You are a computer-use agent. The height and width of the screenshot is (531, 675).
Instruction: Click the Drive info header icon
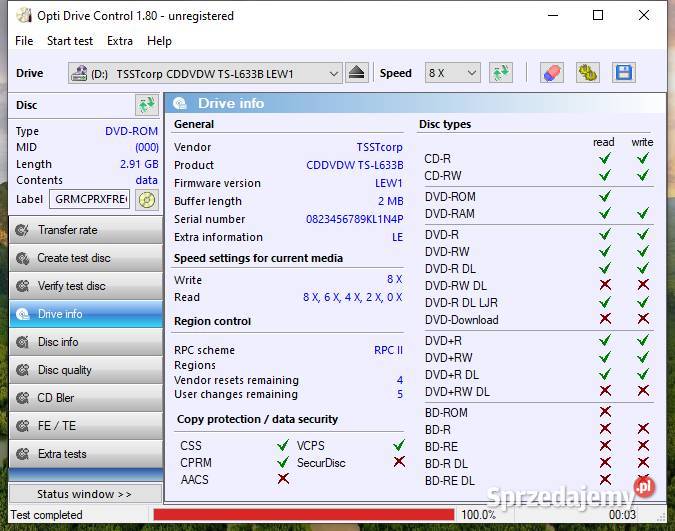(180, 103)
